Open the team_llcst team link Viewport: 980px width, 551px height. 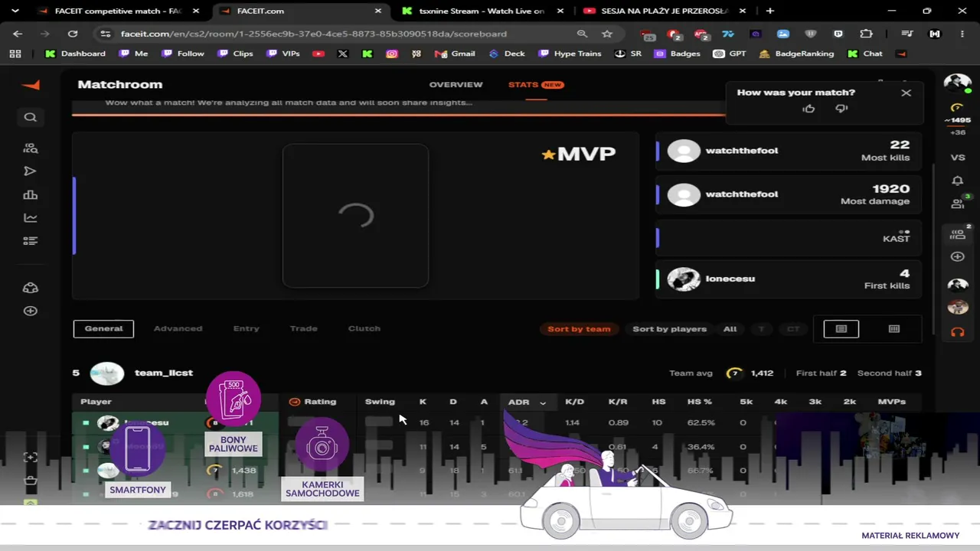coord(163,373)
